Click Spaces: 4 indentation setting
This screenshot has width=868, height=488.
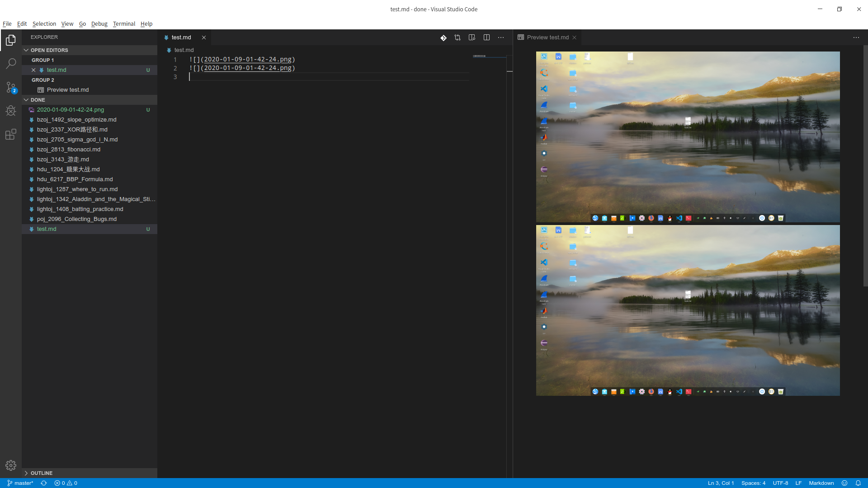[753, 483]
